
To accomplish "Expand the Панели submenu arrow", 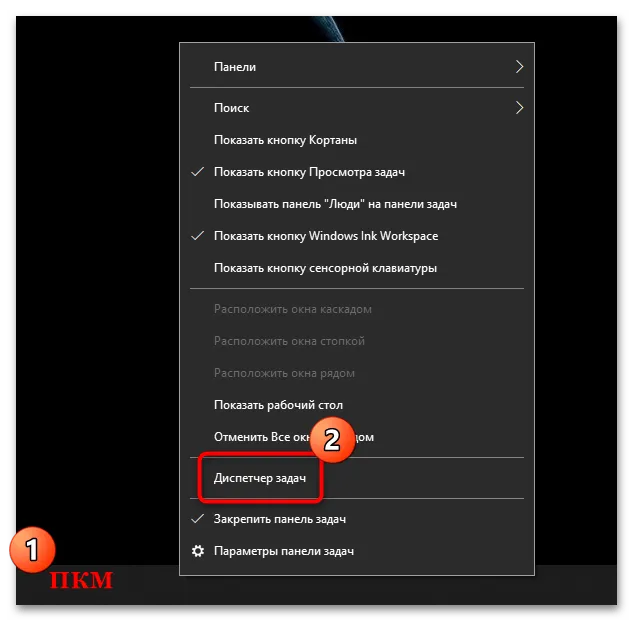I will point(519,67).
